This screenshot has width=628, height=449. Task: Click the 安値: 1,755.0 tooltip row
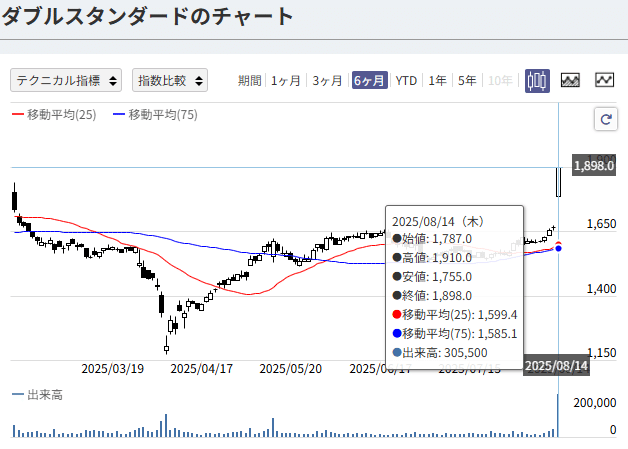[432, 277]
